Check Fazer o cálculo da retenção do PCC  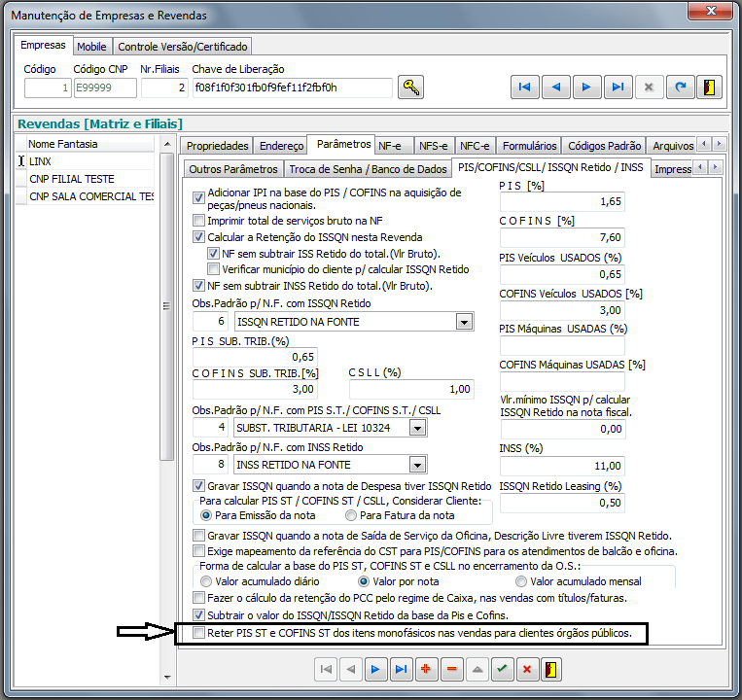[x=198, y=597]
